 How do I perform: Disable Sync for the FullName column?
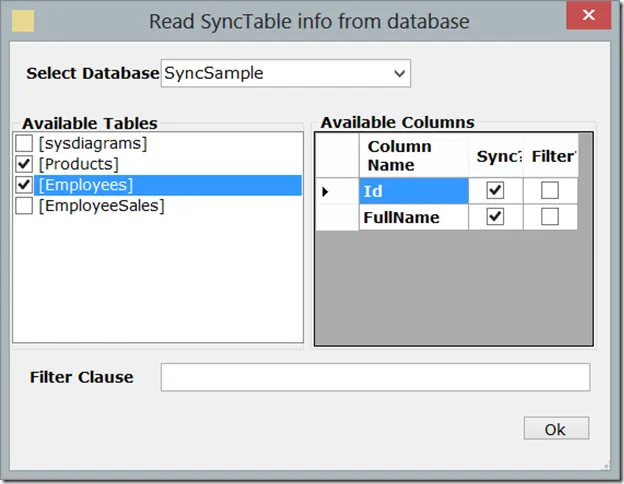[x=495, y=217]
